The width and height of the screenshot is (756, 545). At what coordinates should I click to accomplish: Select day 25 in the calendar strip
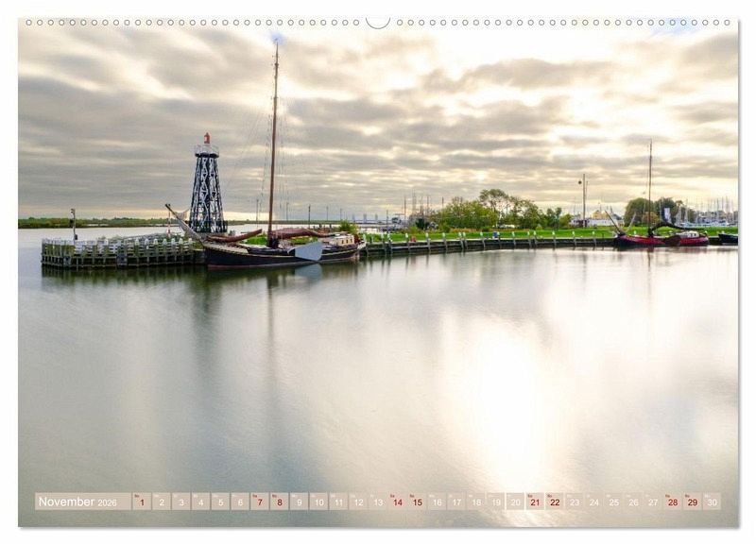(613, 502)
